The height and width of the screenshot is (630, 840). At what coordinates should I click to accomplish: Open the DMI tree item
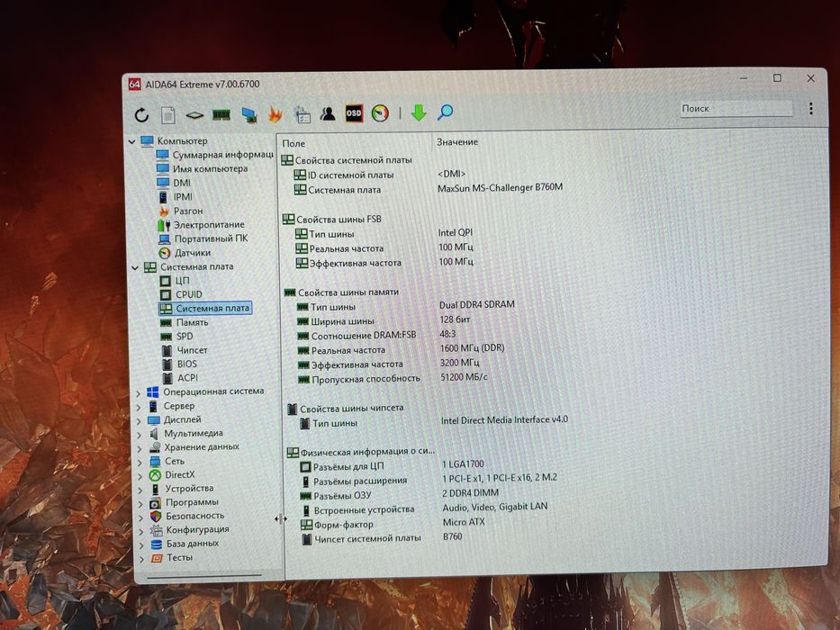point(174,183)
